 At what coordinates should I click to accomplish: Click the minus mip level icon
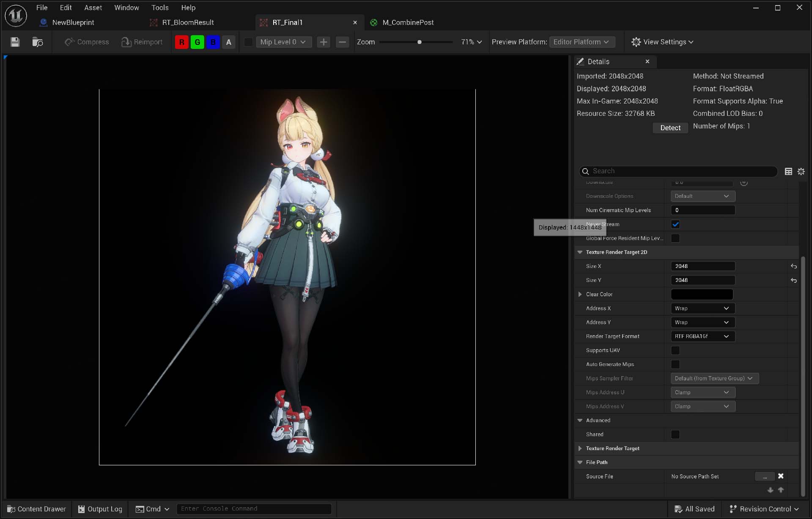(342, 42)
